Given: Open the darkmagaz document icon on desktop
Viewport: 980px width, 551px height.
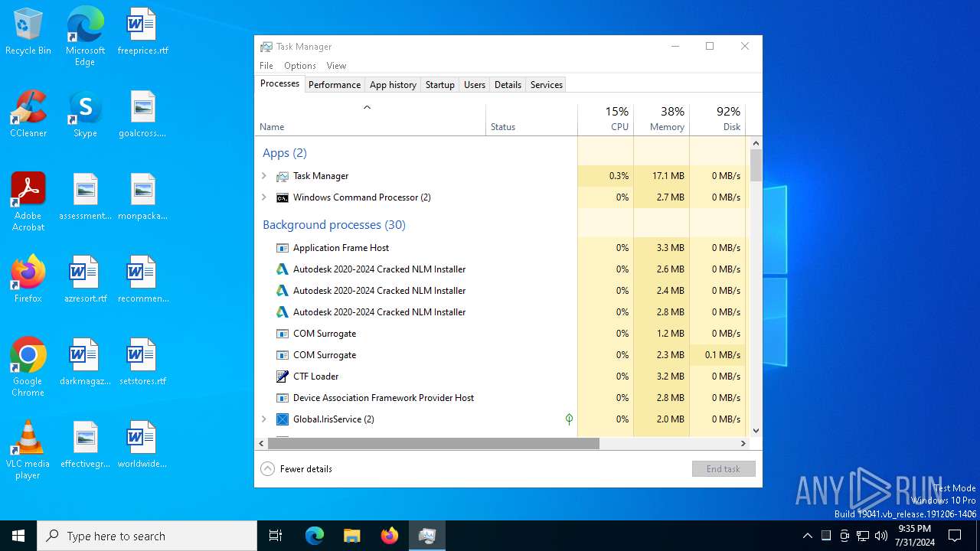Looking at the screenshot, I should 85,362.
